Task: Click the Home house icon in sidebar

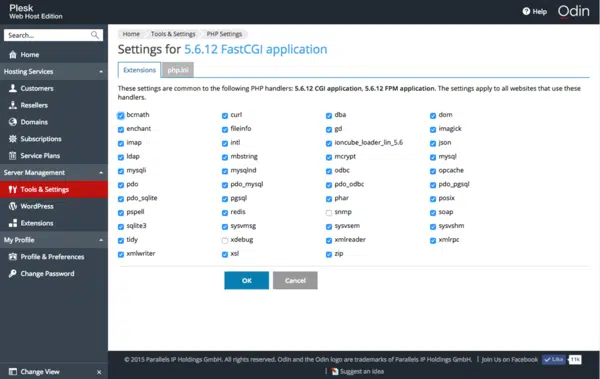Action: tap(13, 55)
